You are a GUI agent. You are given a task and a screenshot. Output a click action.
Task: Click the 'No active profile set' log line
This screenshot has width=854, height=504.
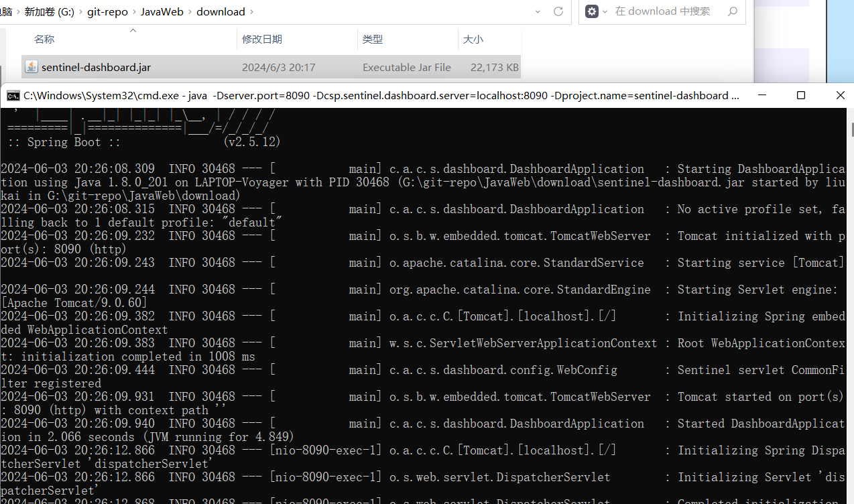[x=422, y=216]
